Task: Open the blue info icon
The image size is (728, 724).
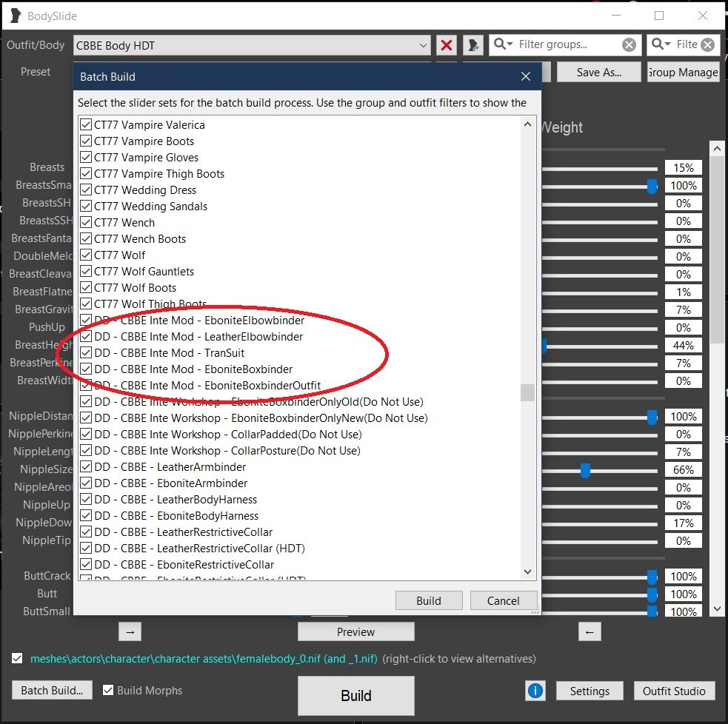Action: 535,691
